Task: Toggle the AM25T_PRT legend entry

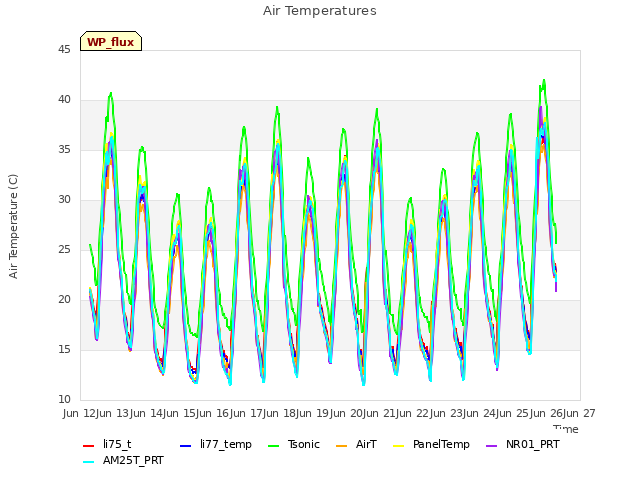Action: [x=123, y=460]
